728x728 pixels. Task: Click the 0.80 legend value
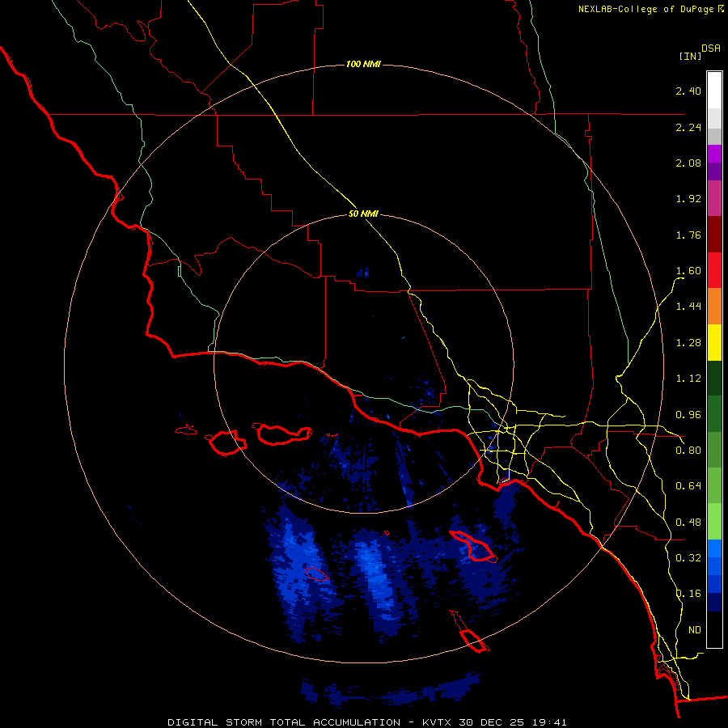coord(688,451)
